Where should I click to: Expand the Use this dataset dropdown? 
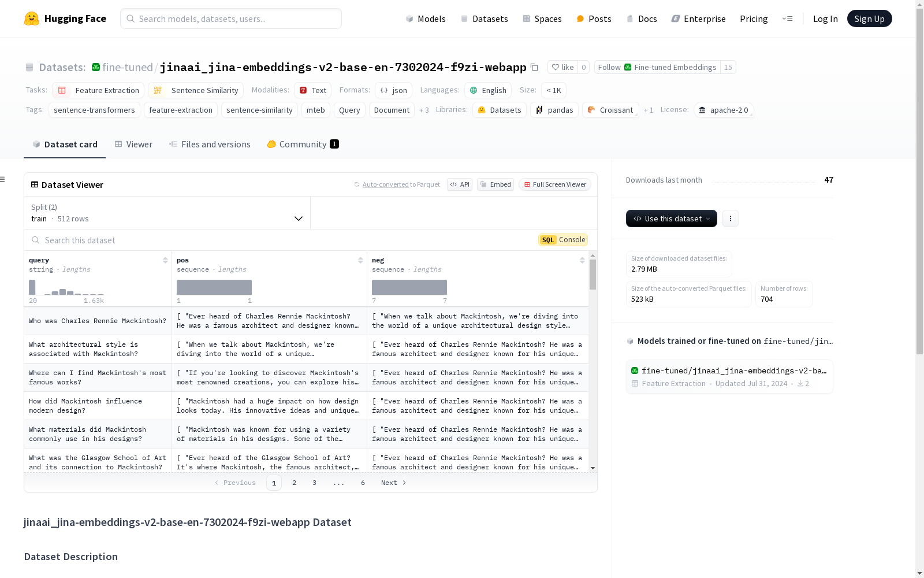(672, 218)
